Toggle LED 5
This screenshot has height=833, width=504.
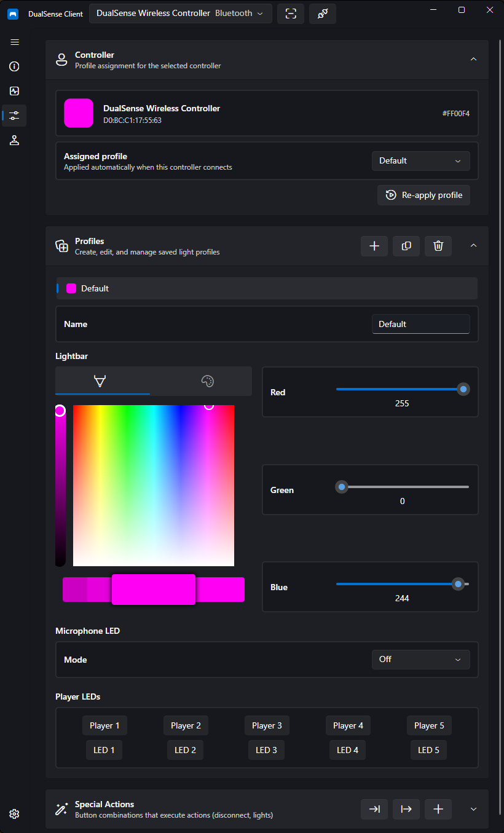click(428, 750)
